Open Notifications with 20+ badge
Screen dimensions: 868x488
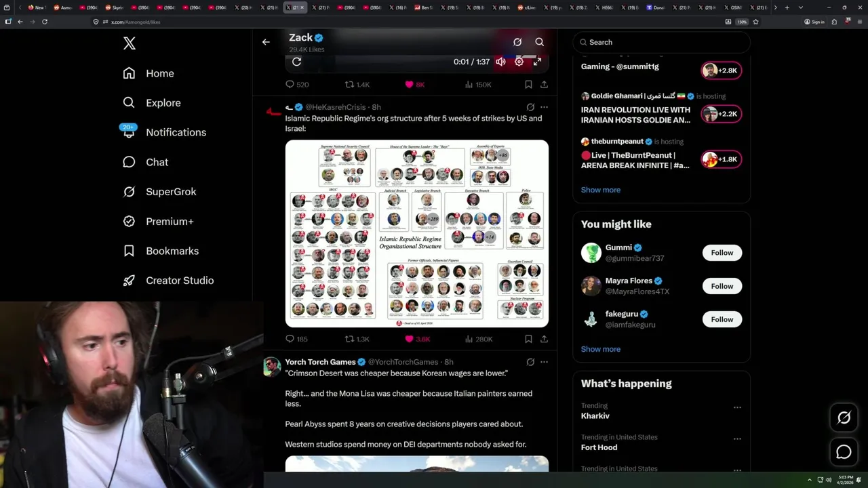(164, 132)
